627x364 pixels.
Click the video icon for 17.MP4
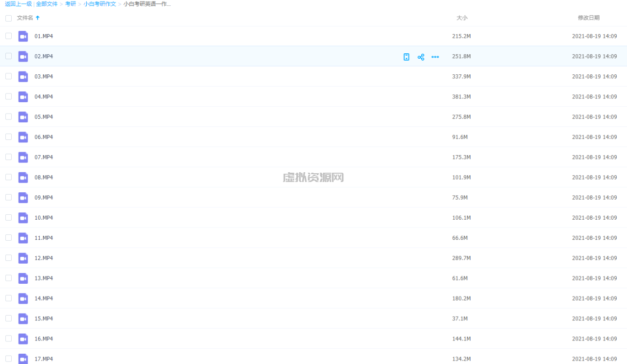tap(23, 359)
